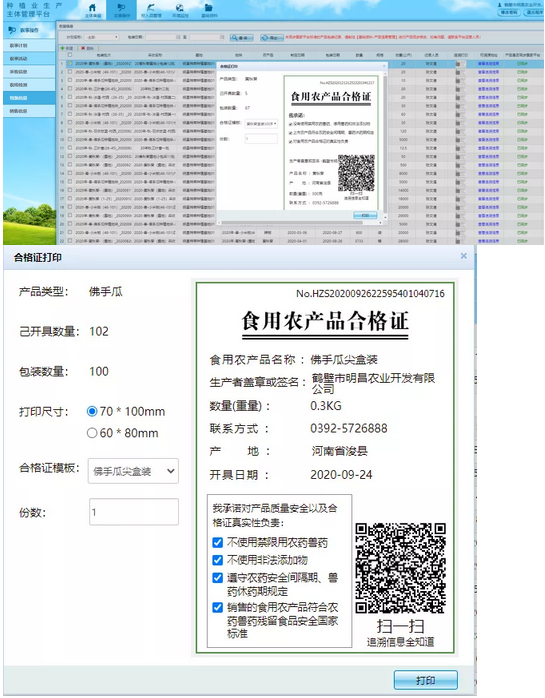This screenshot has width=545, height=698.
Task: Open the 环境监控 globe icon in top navigation
Action: click(x=180, y=8)
